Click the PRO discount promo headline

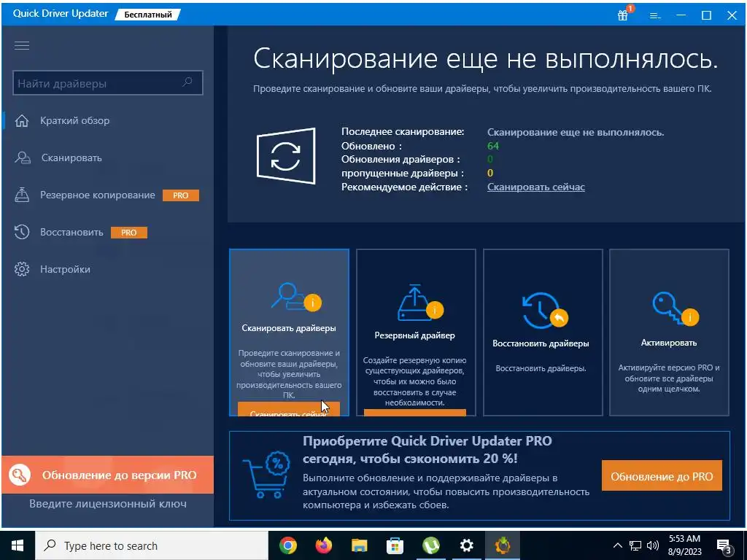427,449
